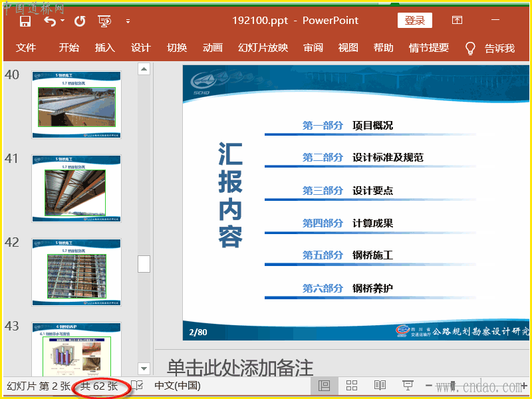Open the 情节提要 storyboarding tab

429,48
